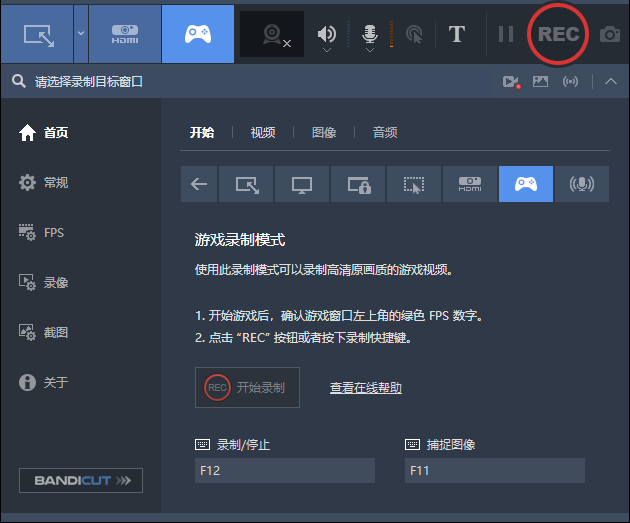
Task: Open 关于 in the sidebar
Action: 44,382
